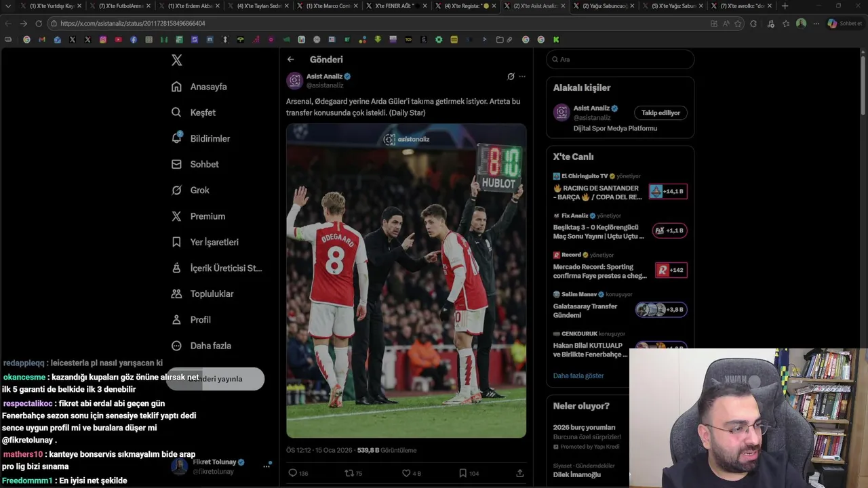Open Topluluklar communities
This screenshot has height=488, width=868.
[202, 293]
